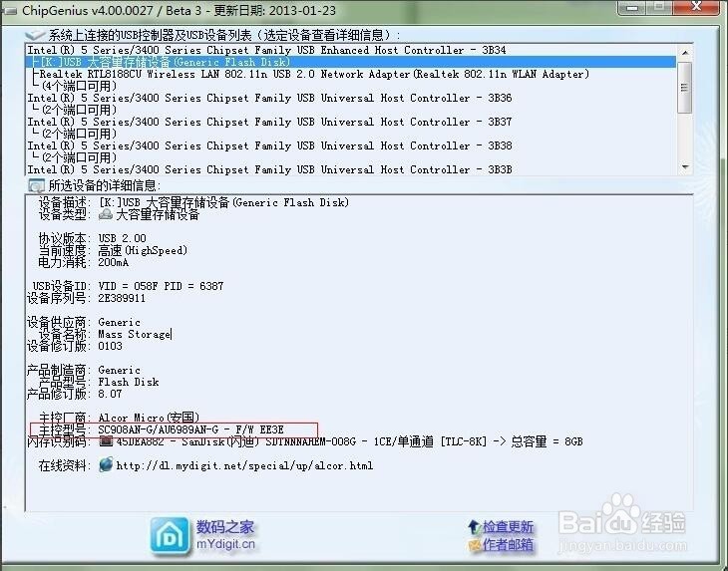Click the drive icon next to 大容量存储设备 type
This screenshot has height=571, width=728.
[x=106, y=214]
